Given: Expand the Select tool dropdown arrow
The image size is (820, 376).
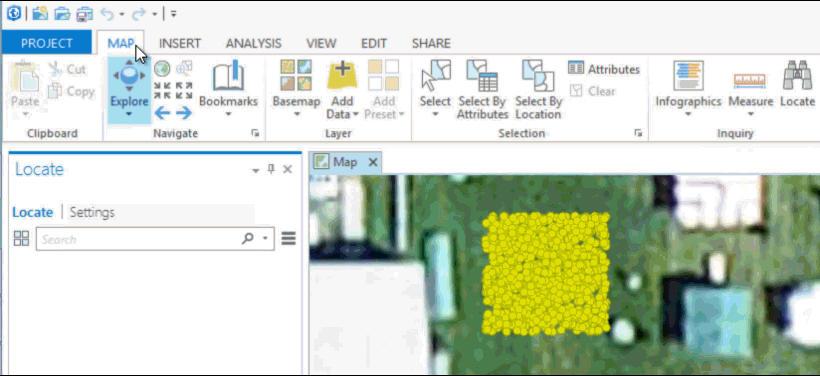Looking at the screenshot, I should pos(435,113).
